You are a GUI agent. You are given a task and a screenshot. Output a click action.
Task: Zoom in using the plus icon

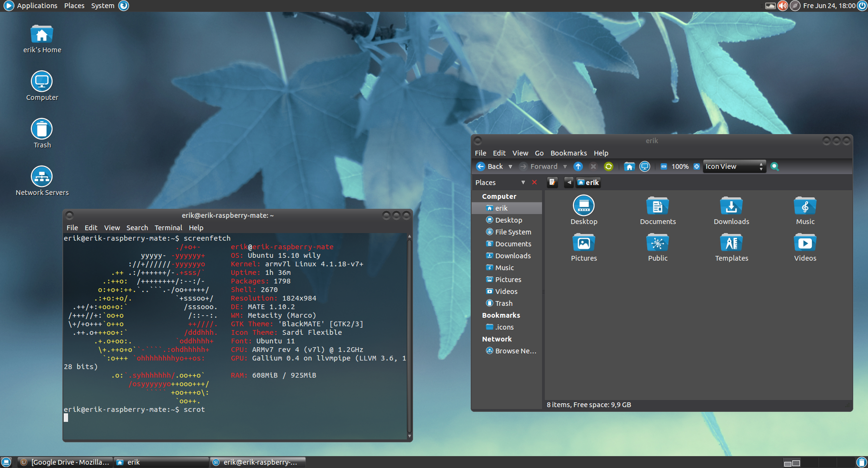697,166
